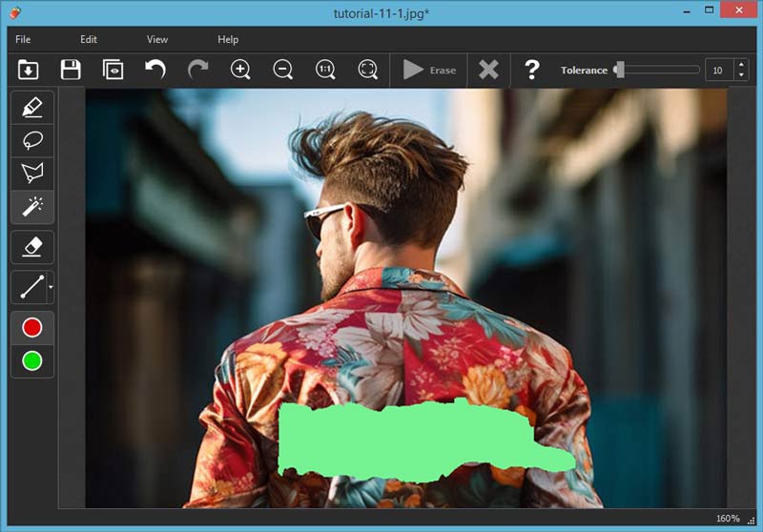
Task: Decrease Tolerance with the down arrow
Action: [741, 75]
